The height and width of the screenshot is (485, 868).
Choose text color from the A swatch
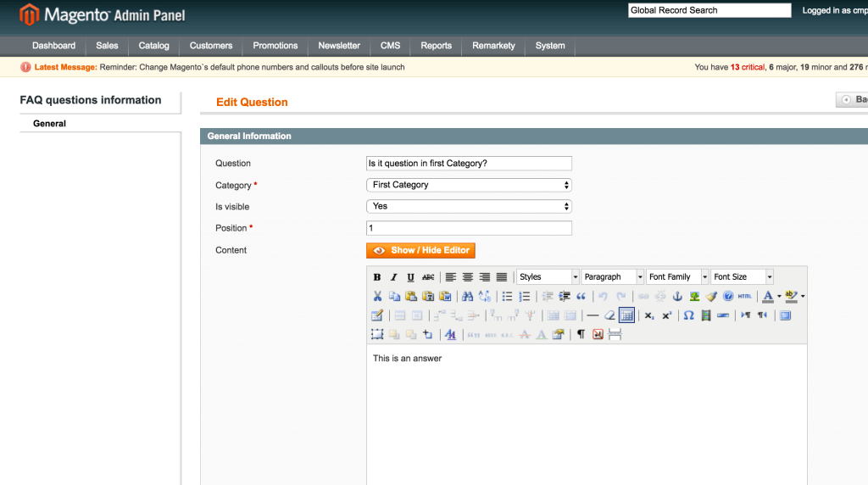point(767,296)
